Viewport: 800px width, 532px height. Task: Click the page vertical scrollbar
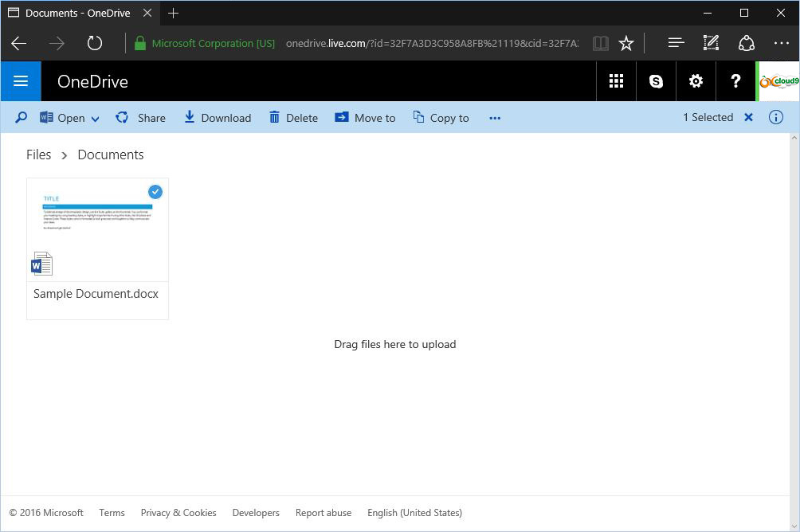(794, 331)
